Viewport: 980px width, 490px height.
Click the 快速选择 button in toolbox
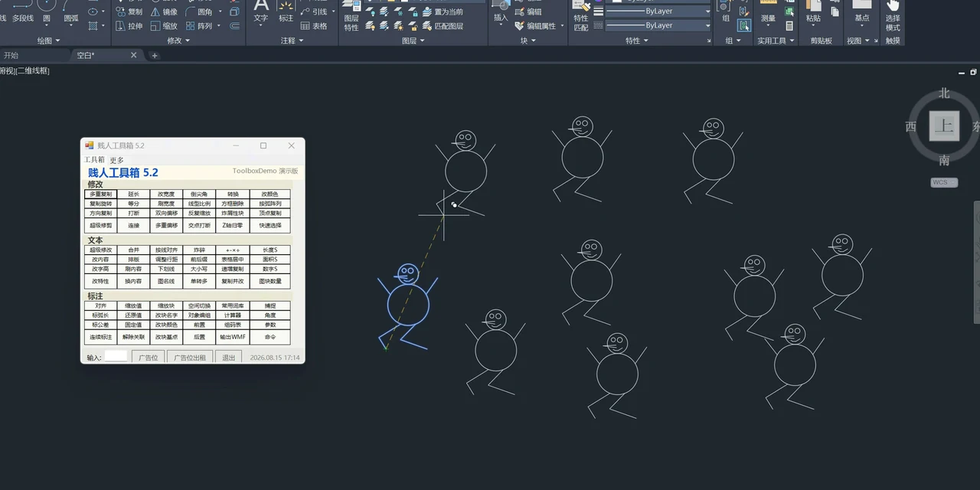[x=270, y=226]
